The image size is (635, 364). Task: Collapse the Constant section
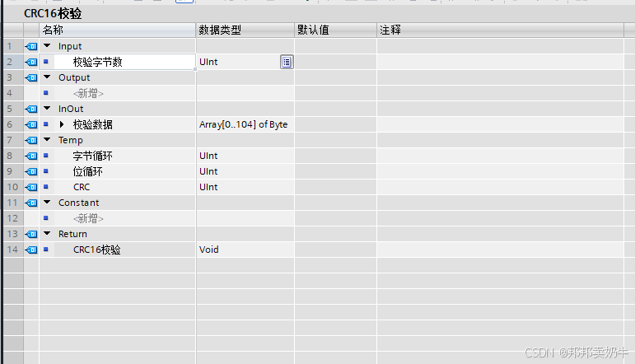tap(47, 202)
